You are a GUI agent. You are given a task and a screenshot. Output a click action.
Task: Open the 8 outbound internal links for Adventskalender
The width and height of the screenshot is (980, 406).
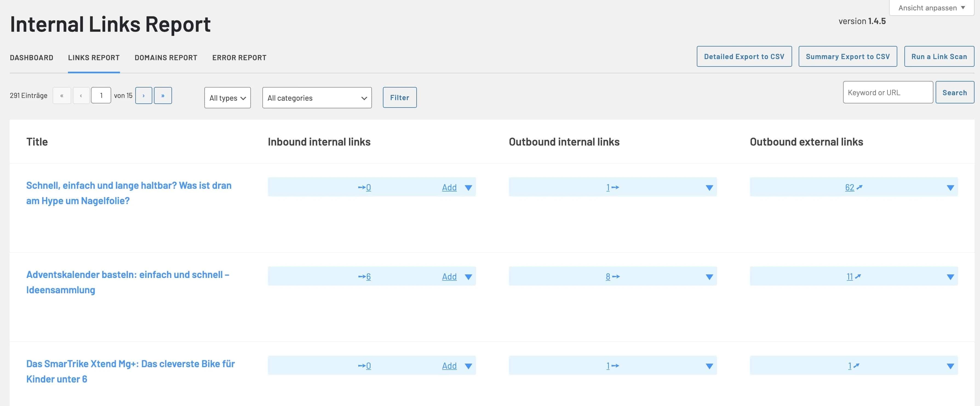coord(608,276)
